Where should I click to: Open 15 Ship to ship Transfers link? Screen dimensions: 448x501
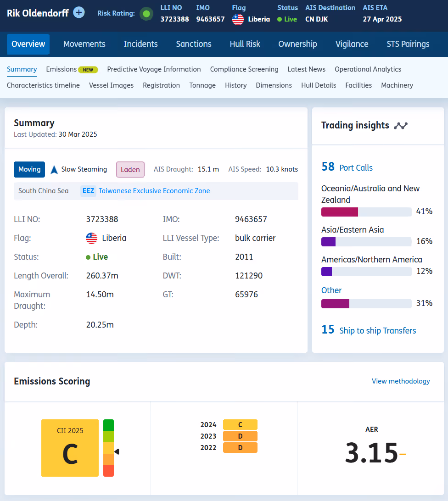[369, 330]
